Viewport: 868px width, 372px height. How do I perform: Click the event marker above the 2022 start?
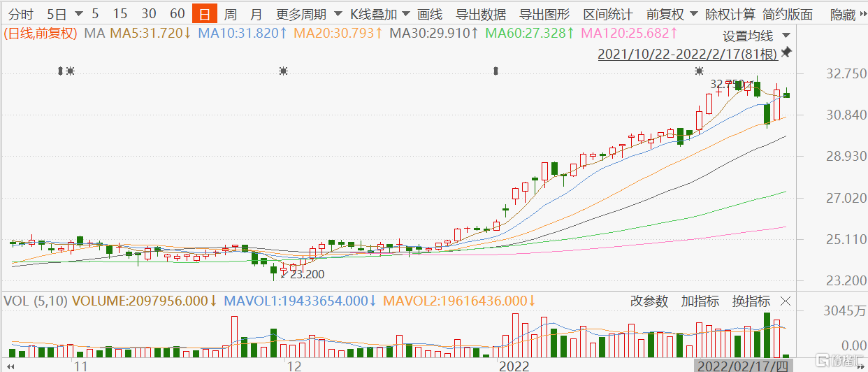click(496, 71)
